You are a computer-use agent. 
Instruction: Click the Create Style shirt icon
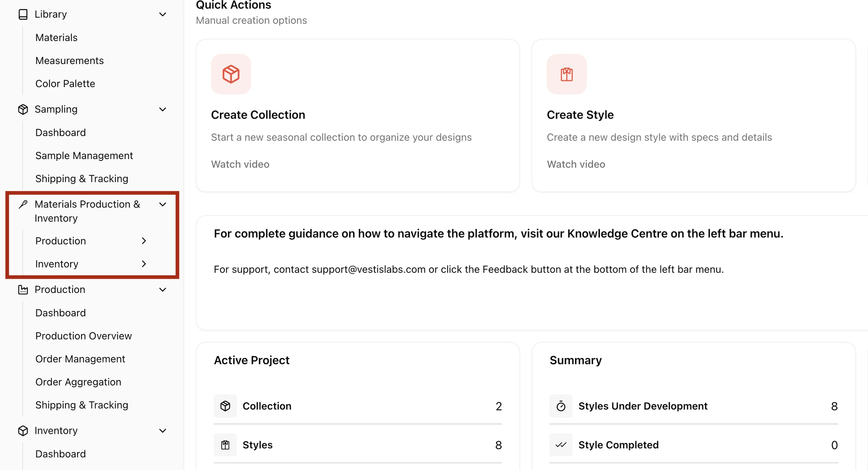[567, 74]
